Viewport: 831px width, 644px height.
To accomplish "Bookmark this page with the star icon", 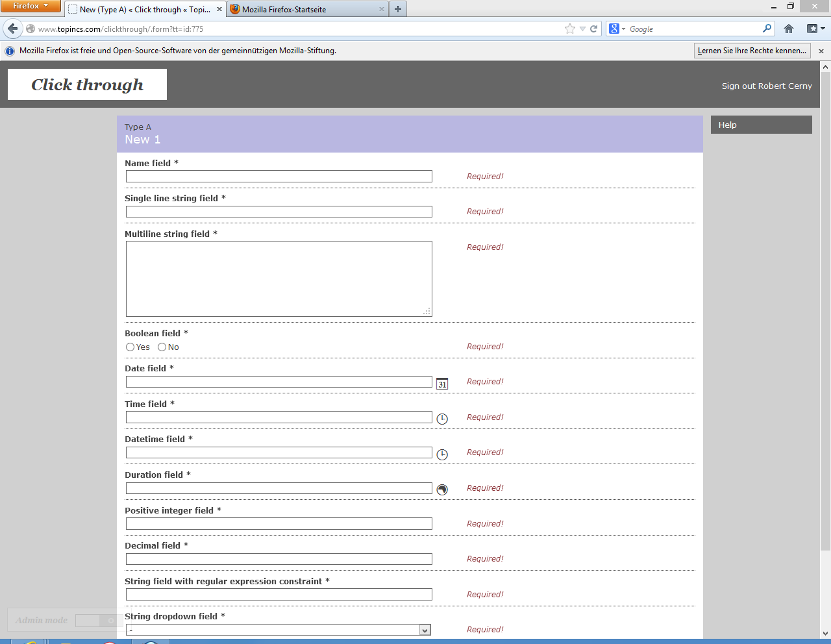I will click(570, 29).
